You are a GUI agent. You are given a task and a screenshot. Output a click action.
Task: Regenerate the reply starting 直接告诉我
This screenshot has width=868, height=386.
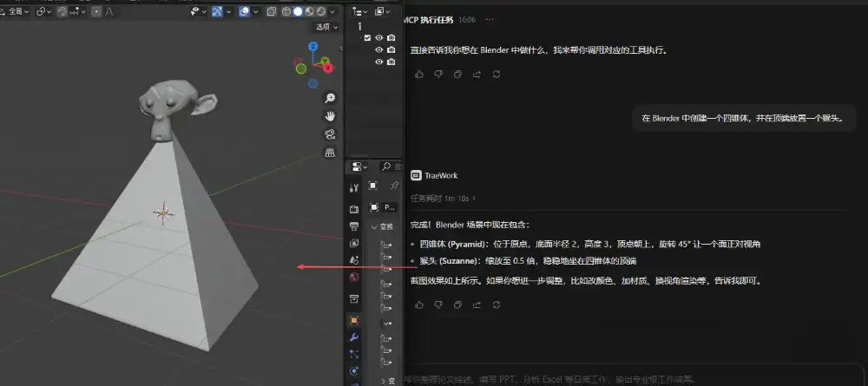point(496,74)
